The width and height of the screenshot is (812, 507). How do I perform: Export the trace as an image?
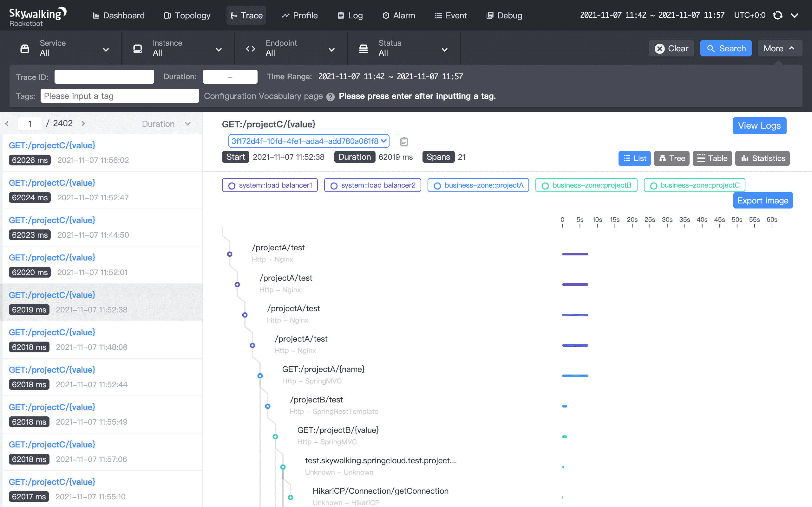click(763, 200)
